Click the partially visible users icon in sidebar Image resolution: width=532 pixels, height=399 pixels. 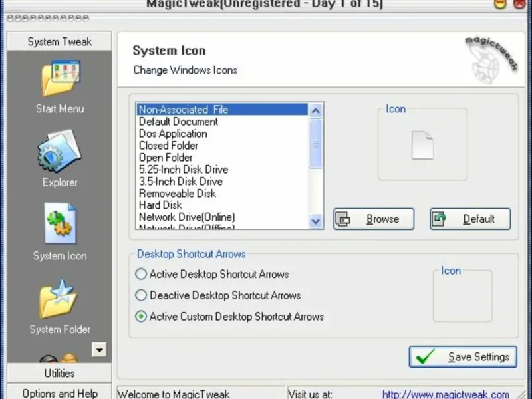[59, 358]
